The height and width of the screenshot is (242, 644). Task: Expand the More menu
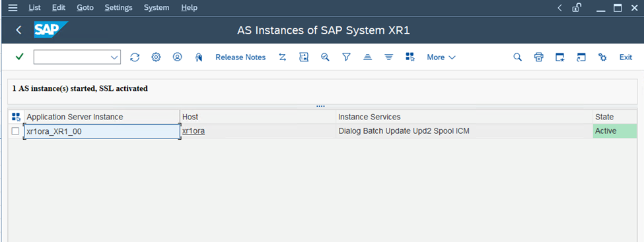(x=441, y=57)
